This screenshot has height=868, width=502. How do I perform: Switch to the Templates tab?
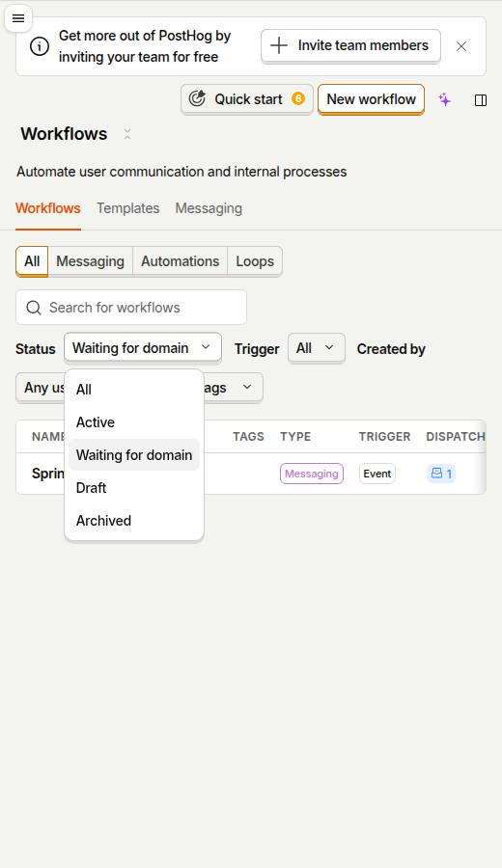click(128, 208)
